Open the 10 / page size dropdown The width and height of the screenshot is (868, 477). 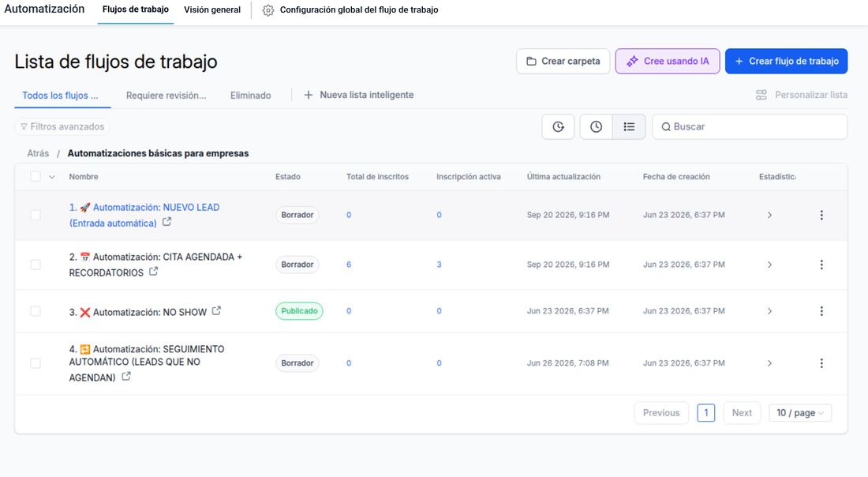(x=800, y=413)
